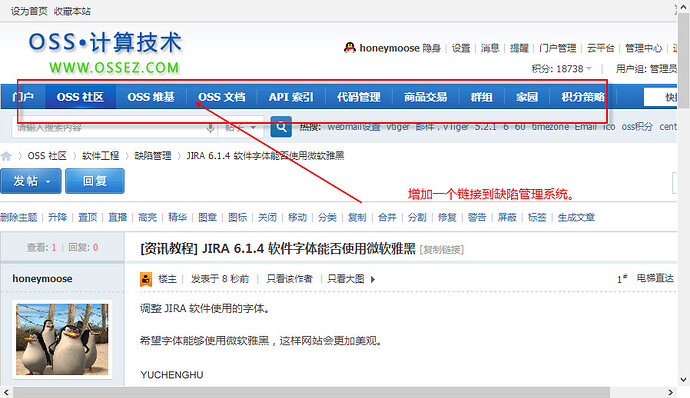Screen dimensions: 690x398
Task: Click the arrow after 只看大图
Action: click(x=373, y=279)
